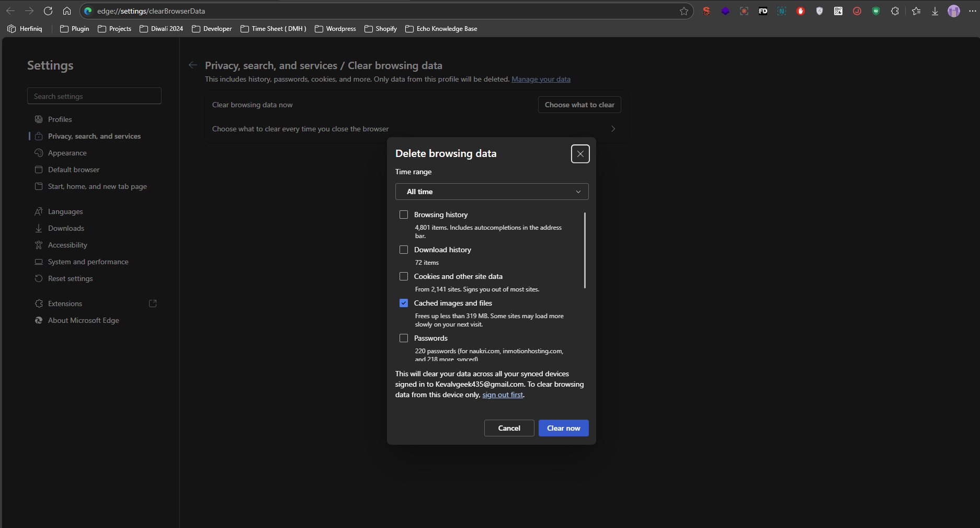This screenshot has height=528, width=980.
Task: Check the Cookies and other site data box
Action: [x=404, y=276]
